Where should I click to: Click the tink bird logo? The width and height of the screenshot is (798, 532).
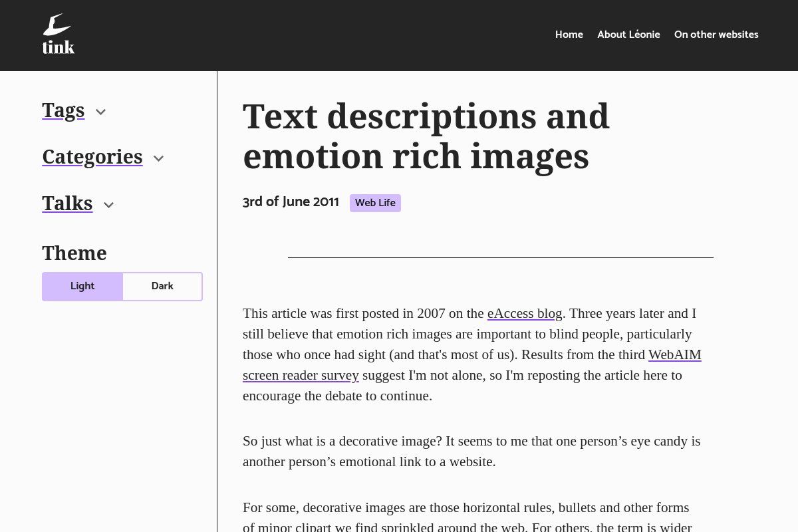(x=58, y=35)
